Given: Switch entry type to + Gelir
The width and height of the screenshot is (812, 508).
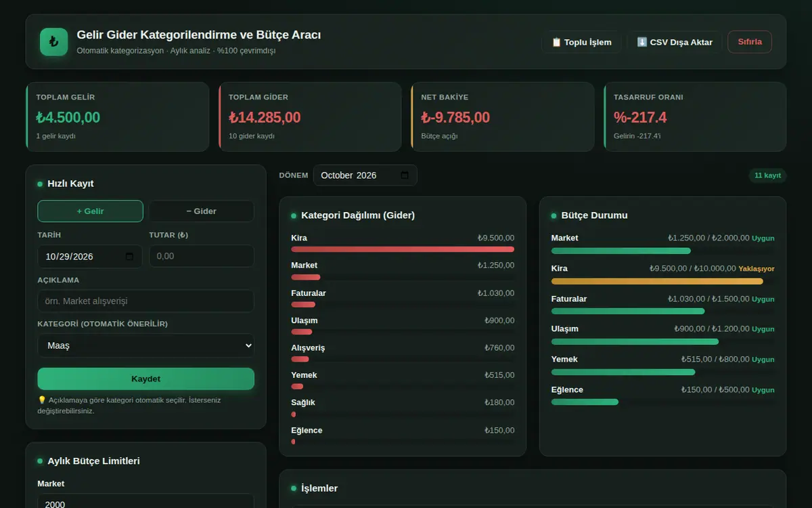Looking at the screenshot, I should tap(90, 211).
